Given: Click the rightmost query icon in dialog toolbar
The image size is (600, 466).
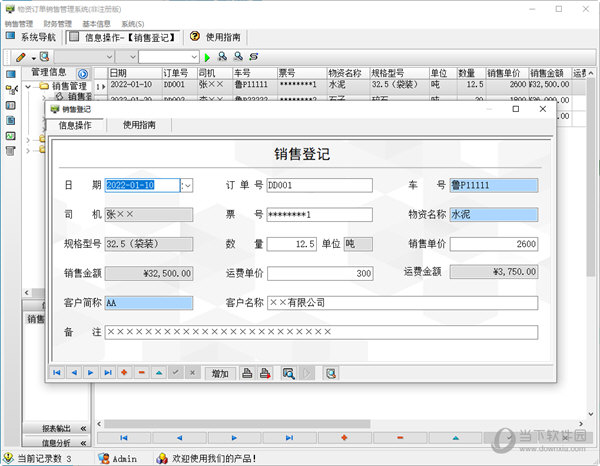Looking at the screenshot, I should click(331, 373).
